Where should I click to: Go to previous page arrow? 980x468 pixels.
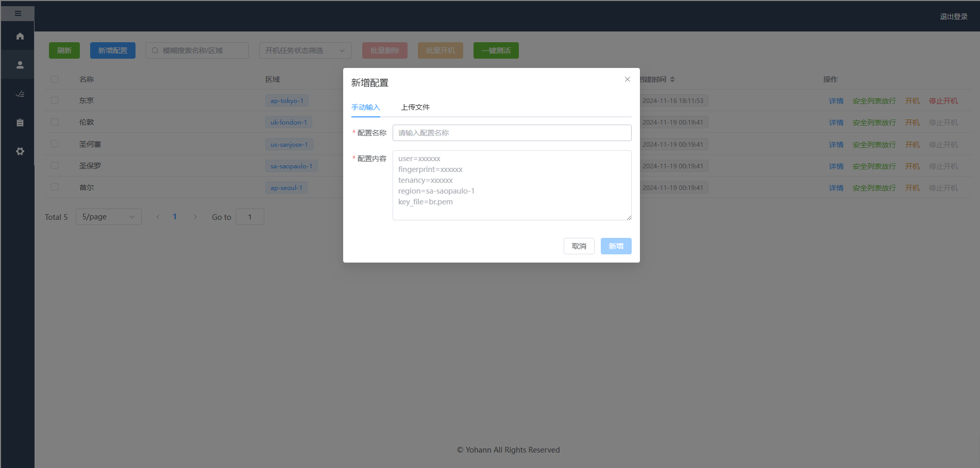(158, 217)
